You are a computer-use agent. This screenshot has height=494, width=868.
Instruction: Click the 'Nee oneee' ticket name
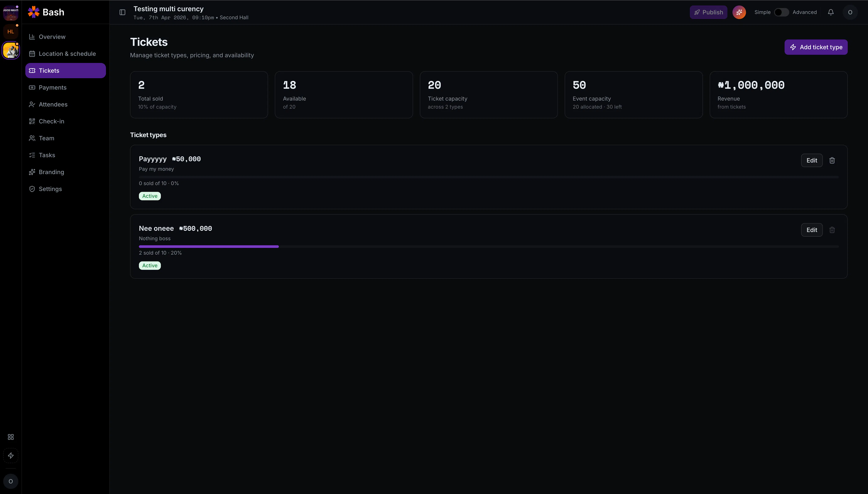tap(156, 228)
